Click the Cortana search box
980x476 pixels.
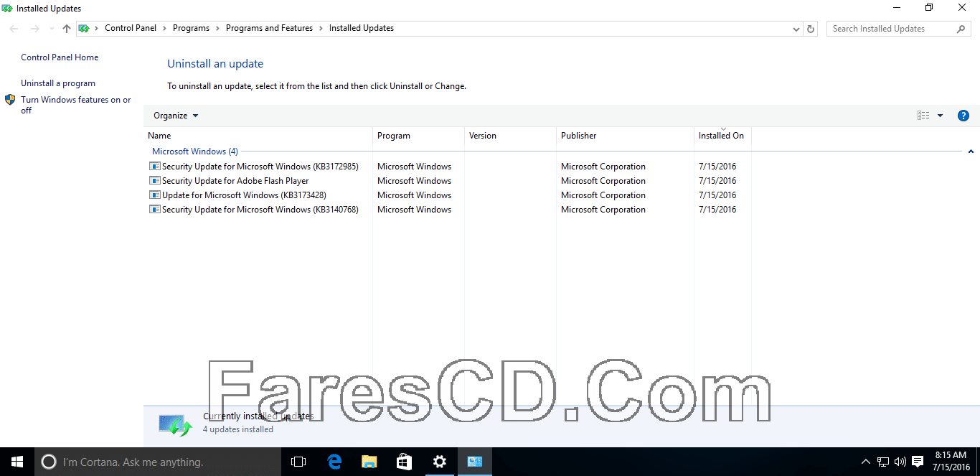[x=156, y=462]
